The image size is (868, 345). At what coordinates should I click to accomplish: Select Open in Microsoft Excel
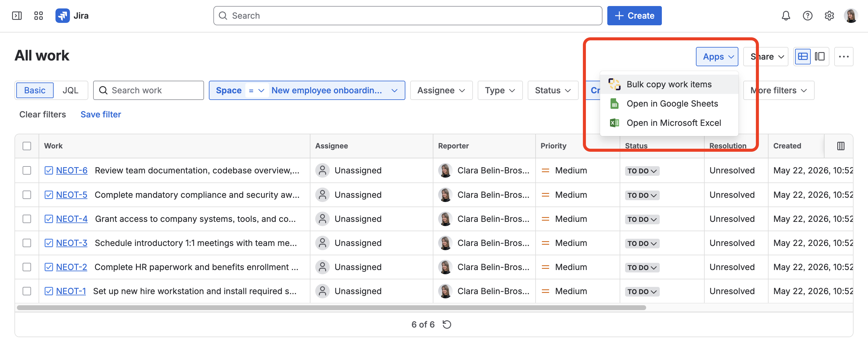click(x=669, y=123)
